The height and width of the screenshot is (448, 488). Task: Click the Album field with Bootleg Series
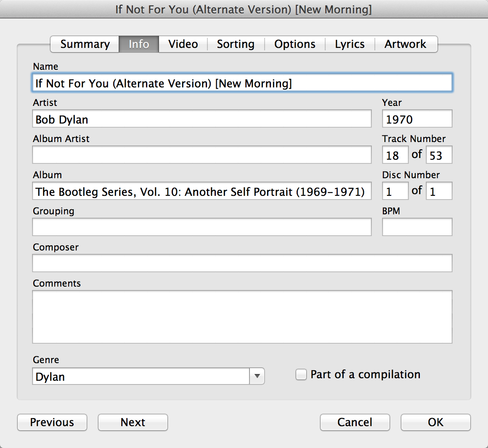[x=202, y=191]
